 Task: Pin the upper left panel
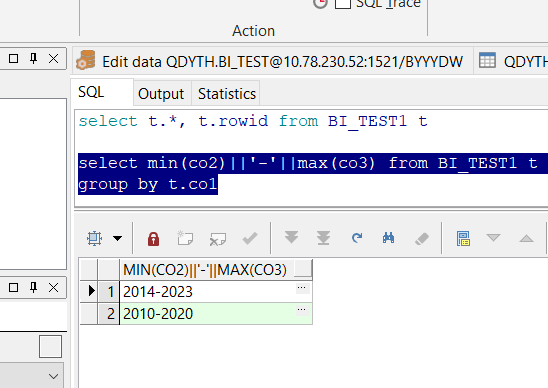coord(34,58)
